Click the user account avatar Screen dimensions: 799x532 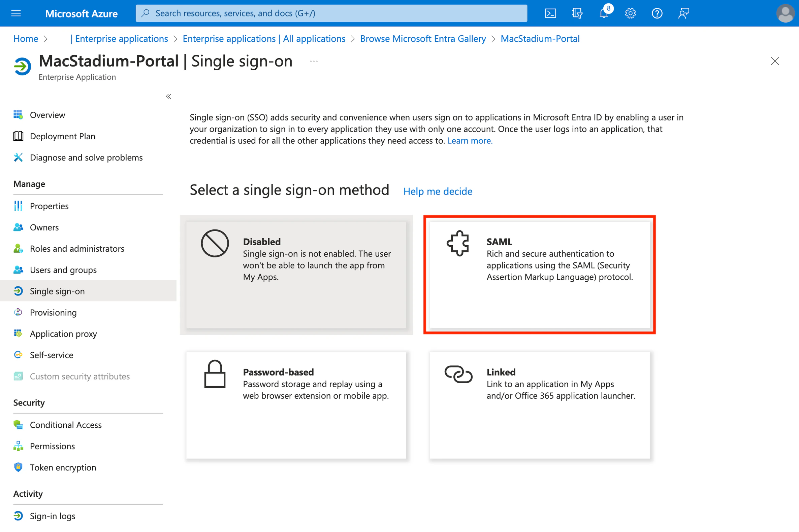785,13
